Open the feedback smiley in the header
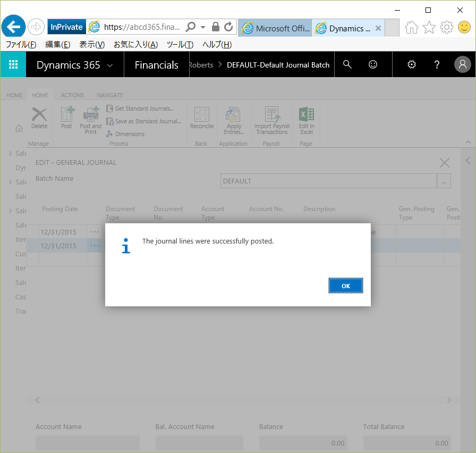The image size is (476, 453). (373, 64)
